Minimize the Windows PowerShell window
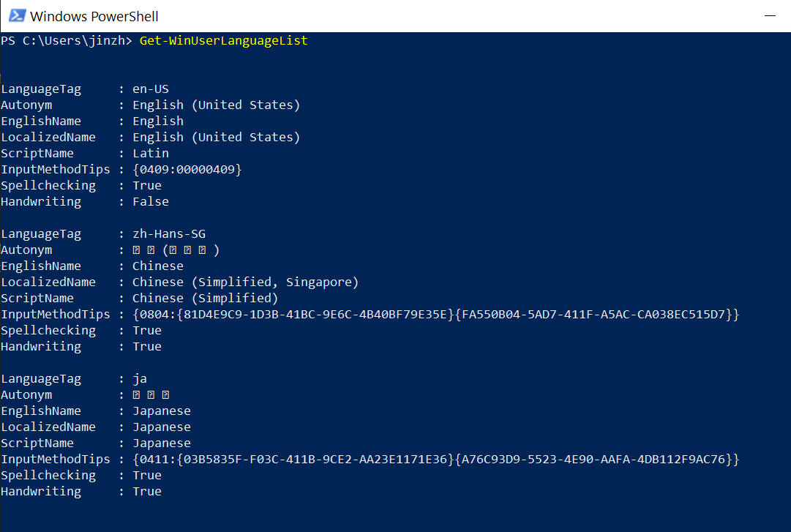The width and height of the screenshot is (791, 532). click(770, 15)
